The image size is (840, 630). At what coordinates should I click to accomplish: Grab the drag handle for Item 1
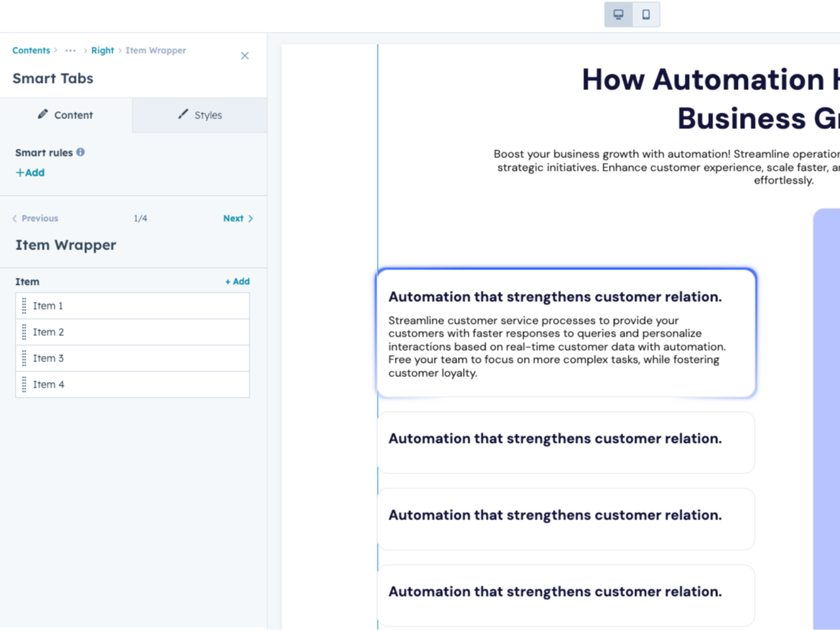tap(23, 305)
